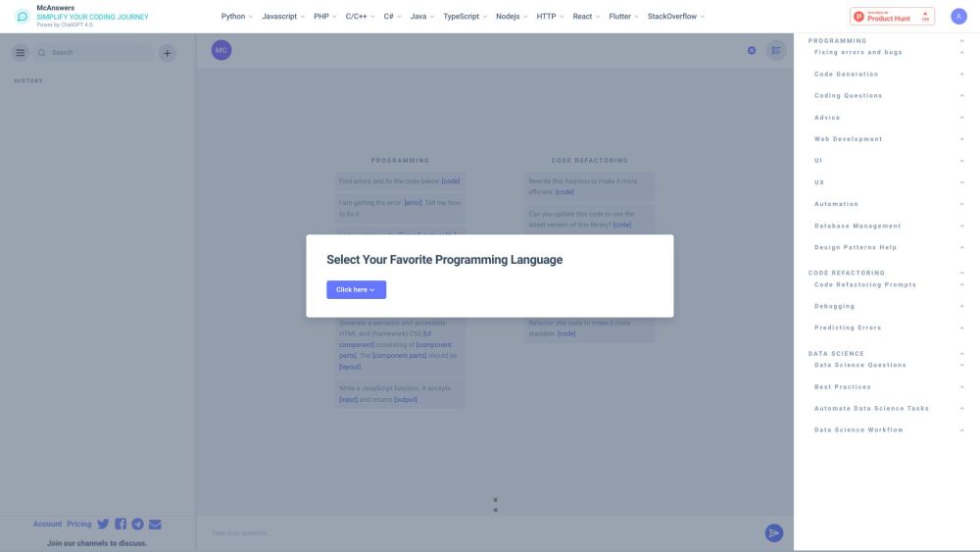Open the 'Click here' language dropdown
This screenshot has height=552, width=980.
(356, 289)
